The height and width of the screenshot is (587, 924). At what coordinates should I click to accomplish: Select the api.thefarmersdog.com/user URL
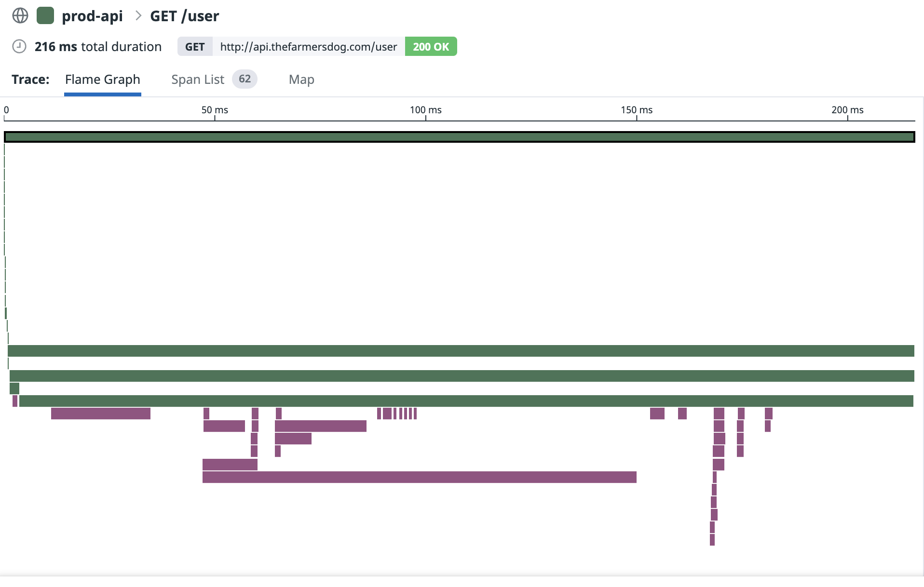(309, 47)
